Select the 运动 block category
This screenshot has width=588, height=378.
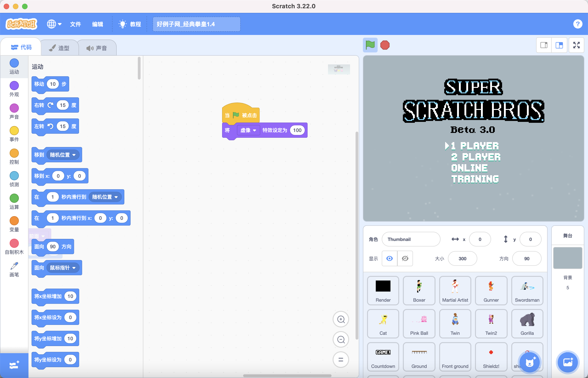(x=14, y=66)
